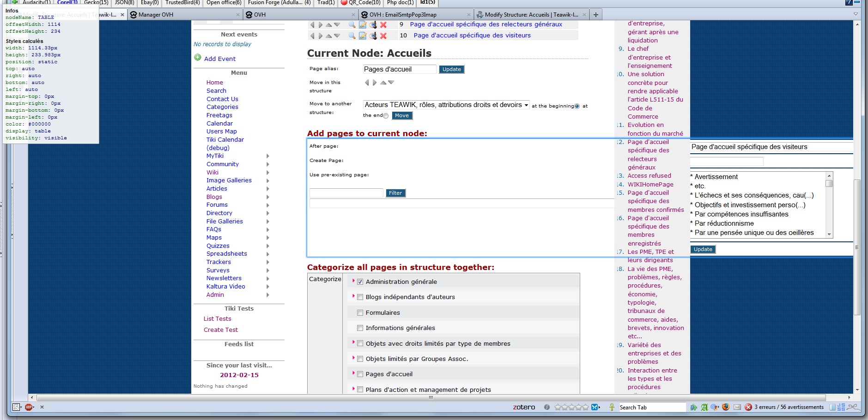This screenshot has width=868, height=420.
Task: Click Update below the page list box
Action: point(703,249)
